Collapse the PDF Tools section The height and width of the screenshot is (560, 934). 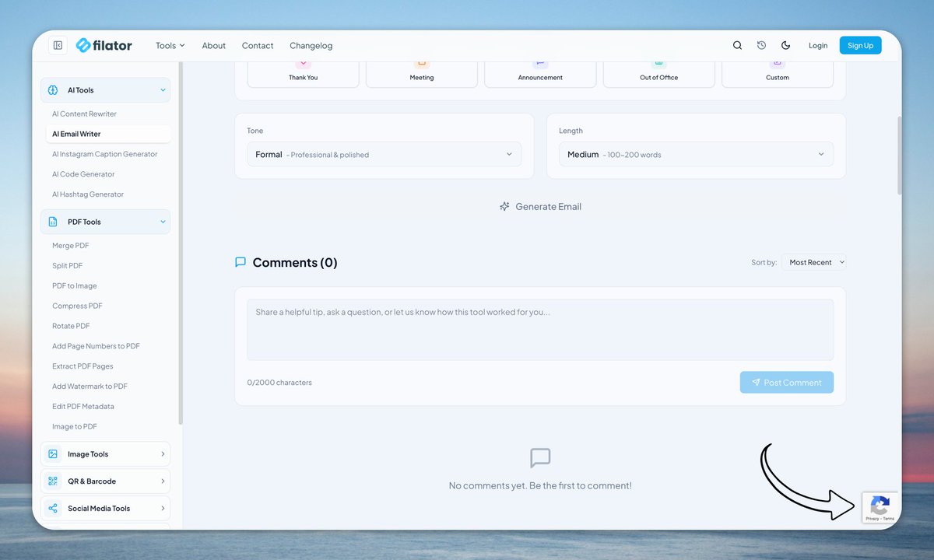click(105, 222)
